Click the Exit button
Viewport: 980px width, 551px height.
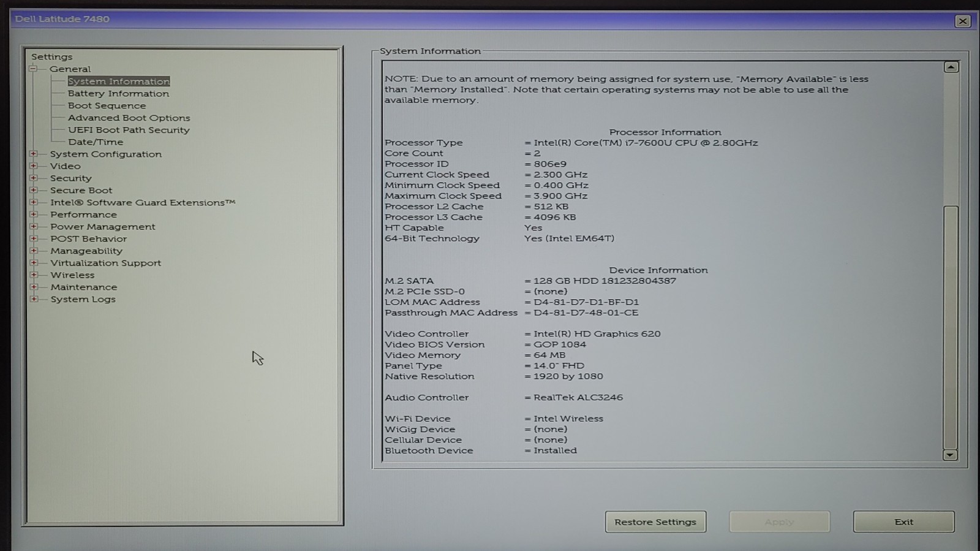point(903,522)
